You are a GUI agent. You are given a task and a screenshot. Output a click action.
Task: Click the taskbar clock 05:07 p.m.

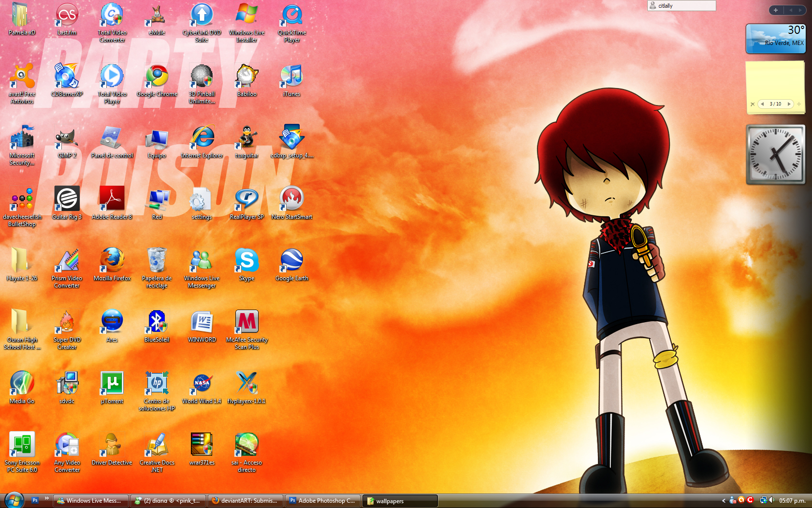792,501
